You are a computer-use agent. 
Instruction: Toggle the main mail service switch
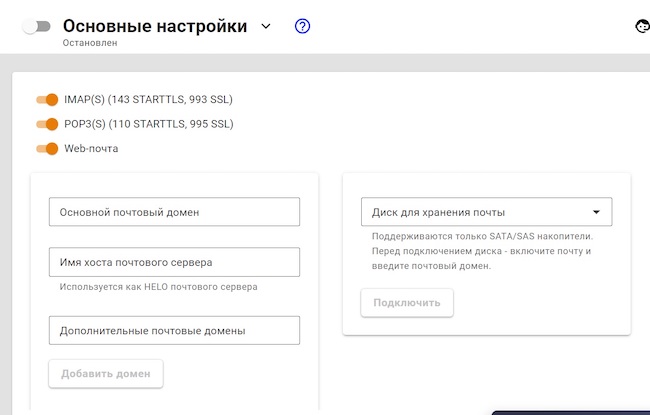tap(36, 27)
